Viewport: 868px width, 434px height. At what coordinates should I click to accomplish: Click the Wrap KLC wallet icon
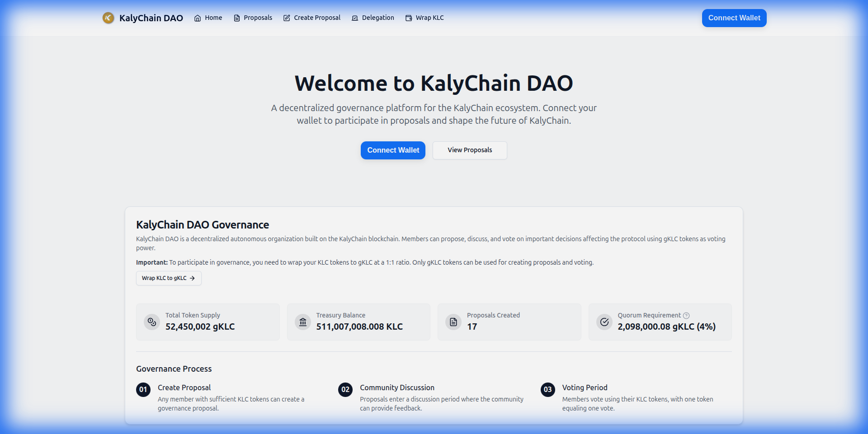pyautogui.click(x=409, y=18)
